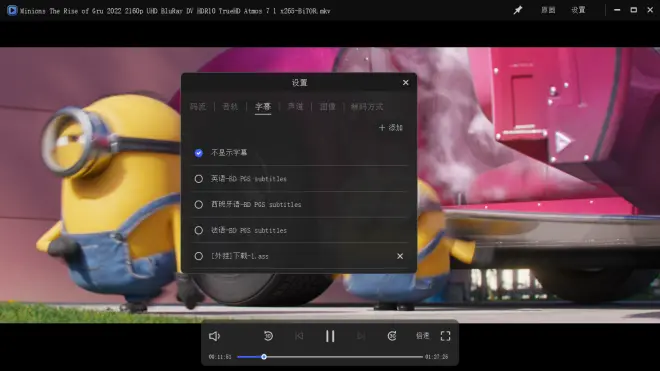
Task: Remove the external 下载-1.ass subtitle
Action: [400, 256]
